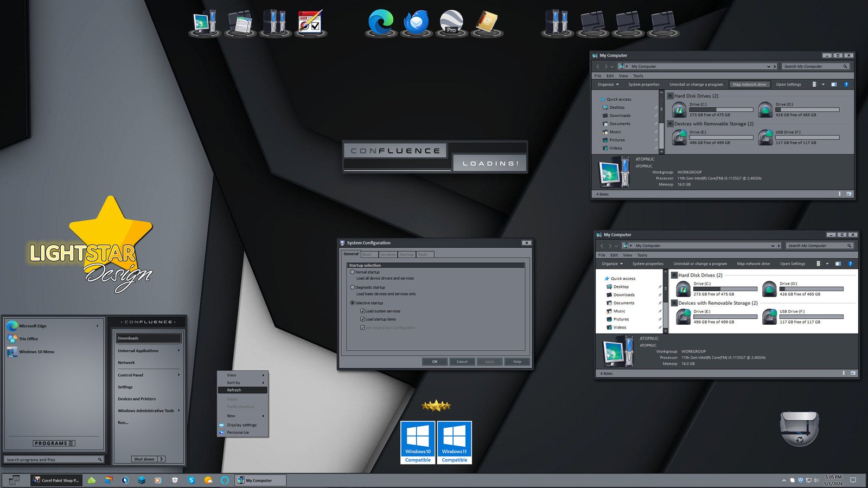The height and width of the screenshot is (488, 868).
Task: Open Drive (D:) in white-pane My Computer window
Action: (x=769, y=289)
